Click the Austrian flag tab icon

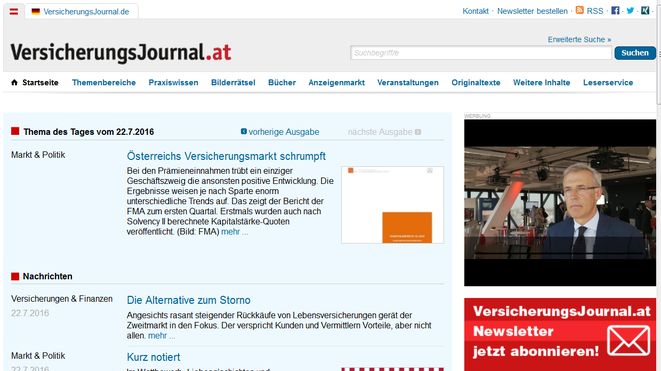tap(14, 12)
